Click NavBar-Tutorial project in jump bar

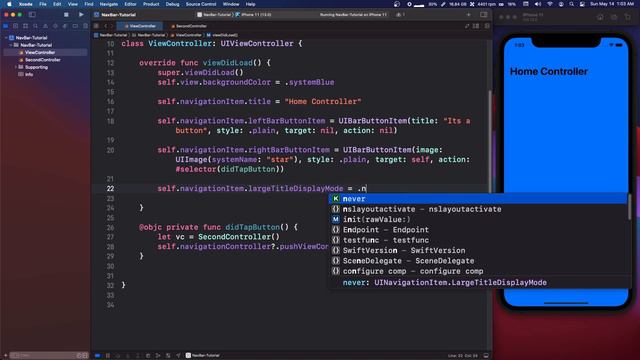tap(111, 35)
